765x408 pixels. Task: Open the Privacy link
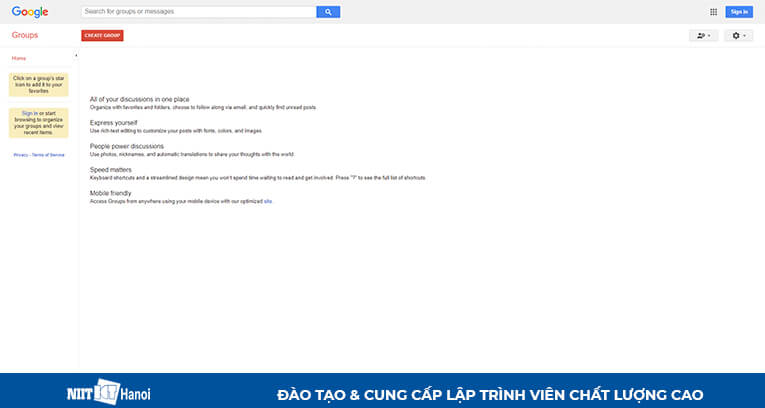(20, 155)
